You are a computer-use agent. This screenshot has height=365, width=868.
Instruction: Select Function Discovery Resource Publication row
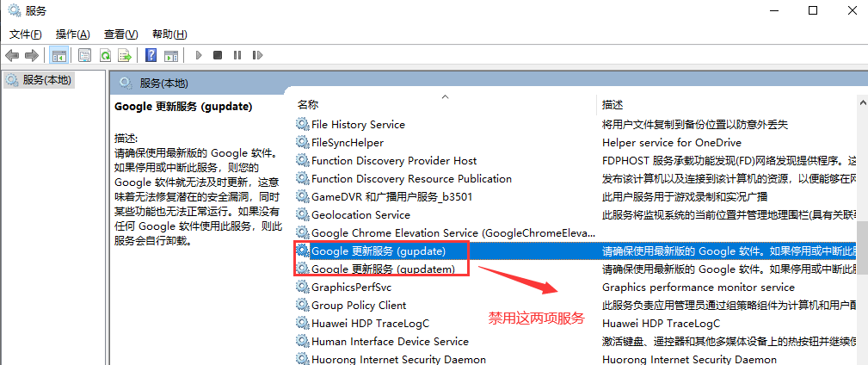[x=576, y=178]
